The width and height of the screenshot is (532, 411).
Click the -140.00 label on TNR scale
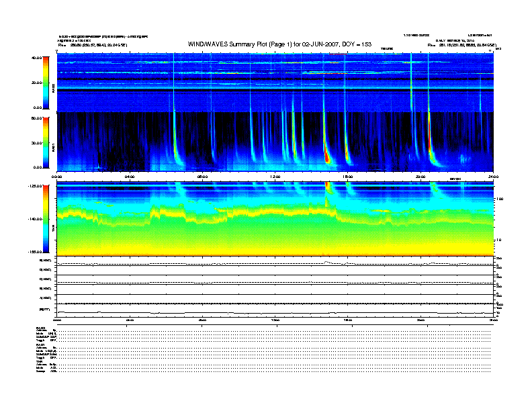[x=35, y=219]
